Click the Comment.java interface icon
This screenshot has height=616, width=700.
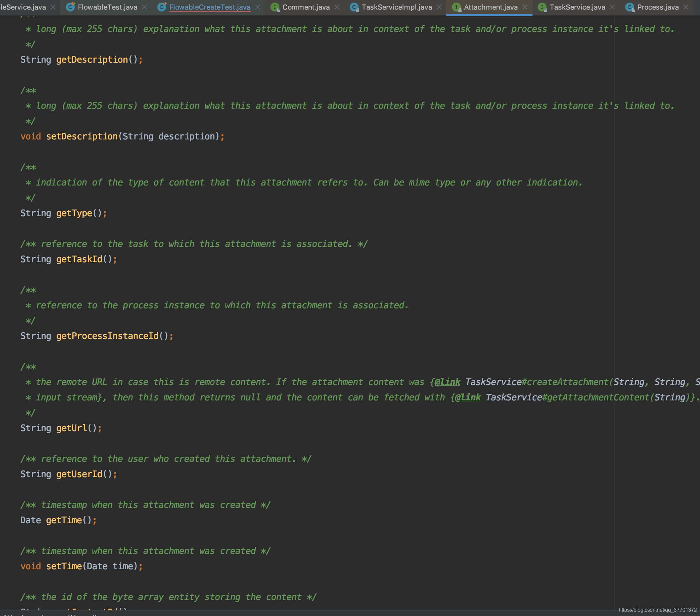click(x=275, y=7)
